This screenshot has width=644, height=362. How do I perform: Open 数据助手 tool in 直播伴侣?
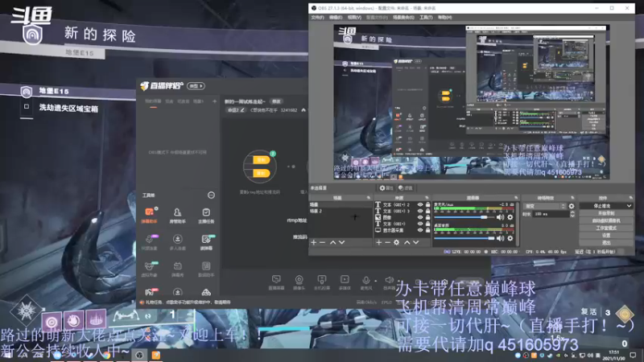[x=206, y=269]
